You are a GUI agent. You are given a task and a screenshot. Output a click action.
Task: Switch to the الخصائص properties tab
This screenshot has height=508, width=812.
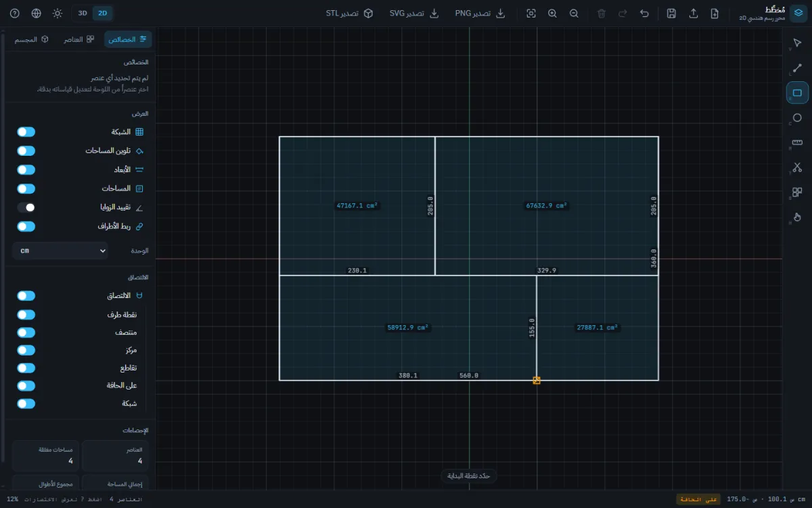pos(128,39)
